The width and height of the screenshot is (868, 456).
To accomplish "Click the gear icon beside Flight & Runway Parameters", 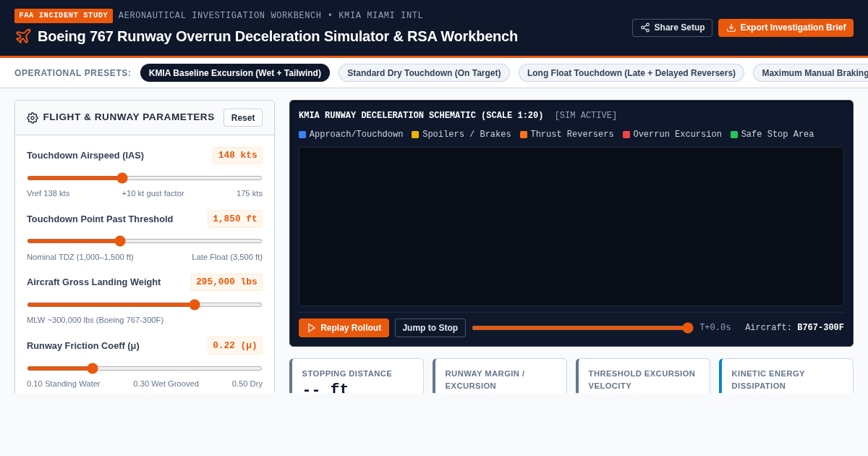I will pos(33,117).
